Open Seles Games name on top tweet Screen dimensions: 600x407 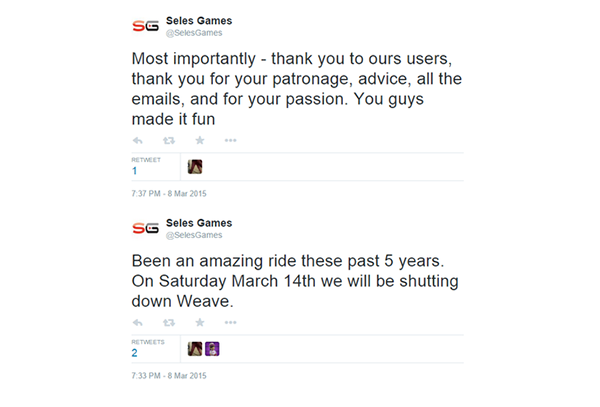(x=199, y=21)
